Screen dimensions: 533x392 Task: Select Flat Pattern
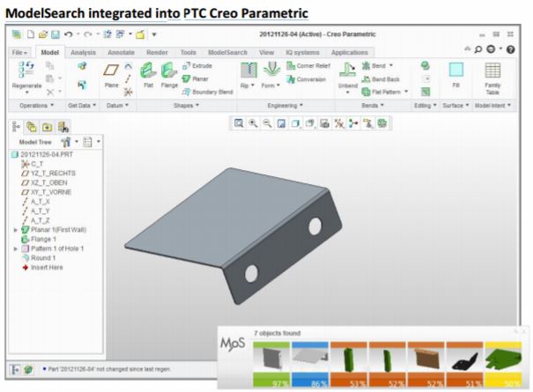click(381, 92)
